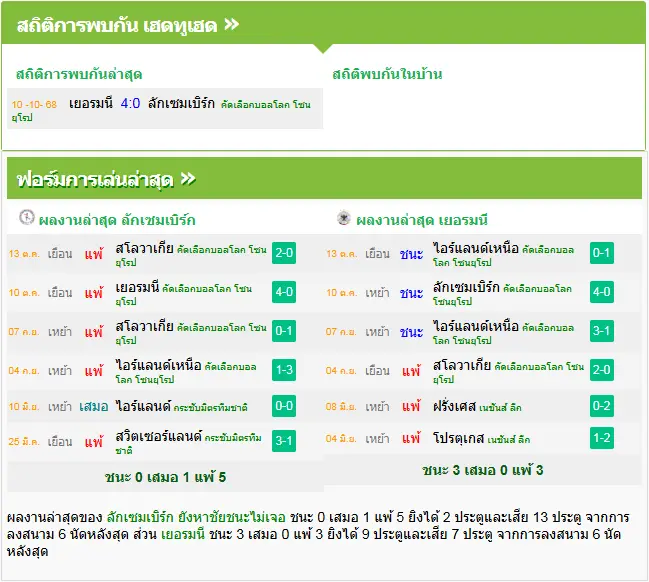Click เนชันส์ ลีก label beside โปรตุเกส
Image resolution: width=649 pixels, height=582 pixels.
click(x=509, y=440)
